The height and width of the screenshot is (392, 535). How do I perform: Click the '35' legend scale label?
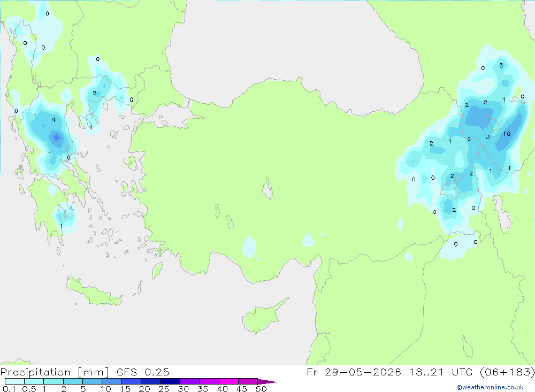(x=203, y=389)
